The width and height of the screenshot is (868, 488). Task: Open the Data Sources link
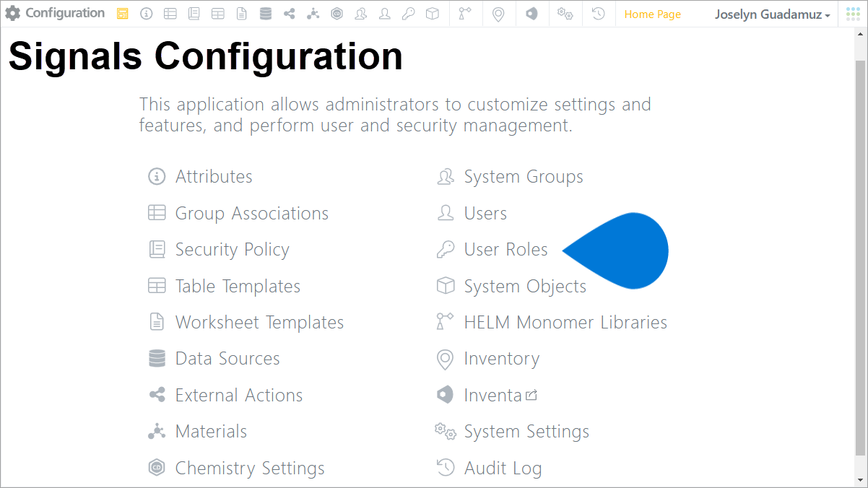click(227, 359)
